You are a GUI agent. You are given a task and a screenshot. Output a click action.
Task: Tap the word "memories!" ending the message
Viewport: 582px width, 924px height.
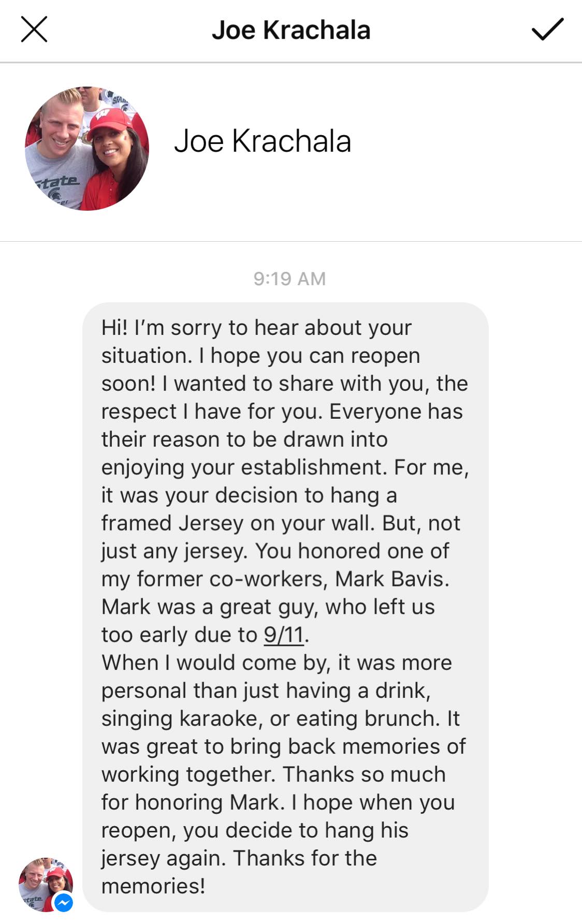point(153,886)
